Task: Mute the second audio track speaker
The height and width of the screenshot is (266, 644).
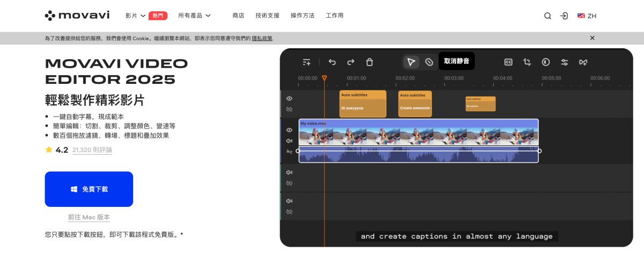Action: pos(289,201)
